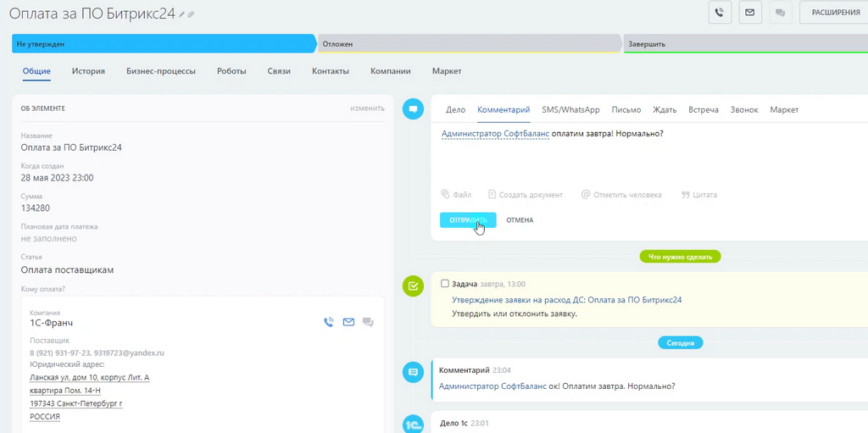Insert a quote with Цитата
This screenshot has height=433, width=868.
(699, 195)
